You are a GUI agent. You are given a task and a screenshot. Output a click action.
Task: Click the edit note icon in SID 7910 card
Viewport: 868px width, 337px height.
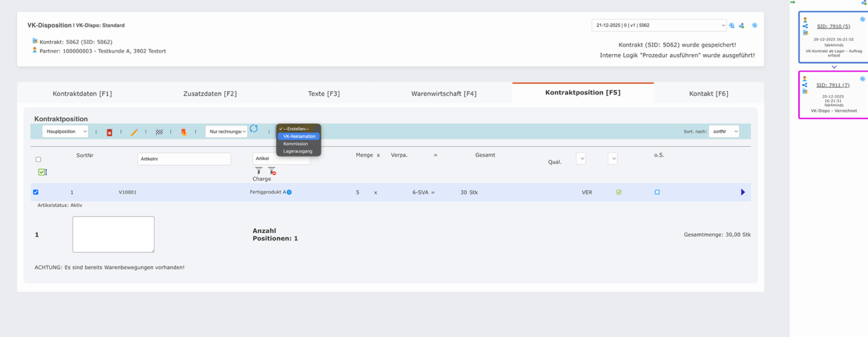(x=805, y=32)
